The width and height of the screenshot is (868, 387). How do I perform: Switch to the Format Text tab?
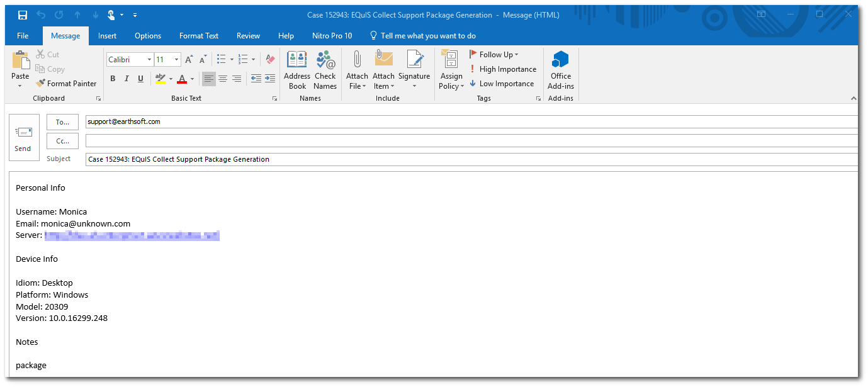click(x=199, y=36)
